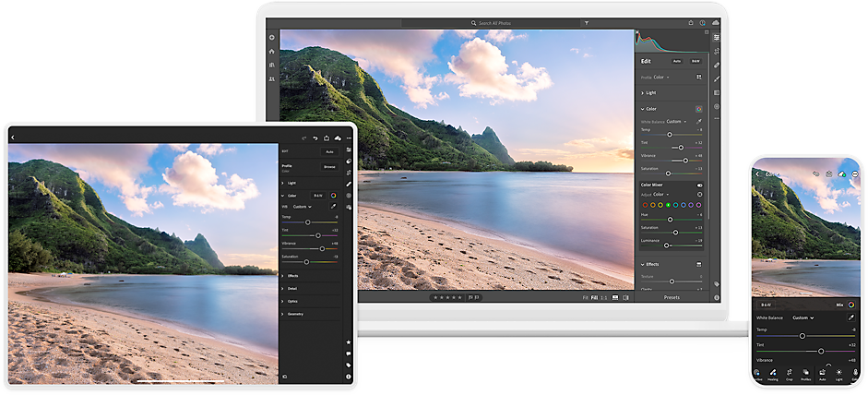The image size is (868, 395).
Task: Open WB Custom dropdown on tablet
Action: (x=303, y=207)
